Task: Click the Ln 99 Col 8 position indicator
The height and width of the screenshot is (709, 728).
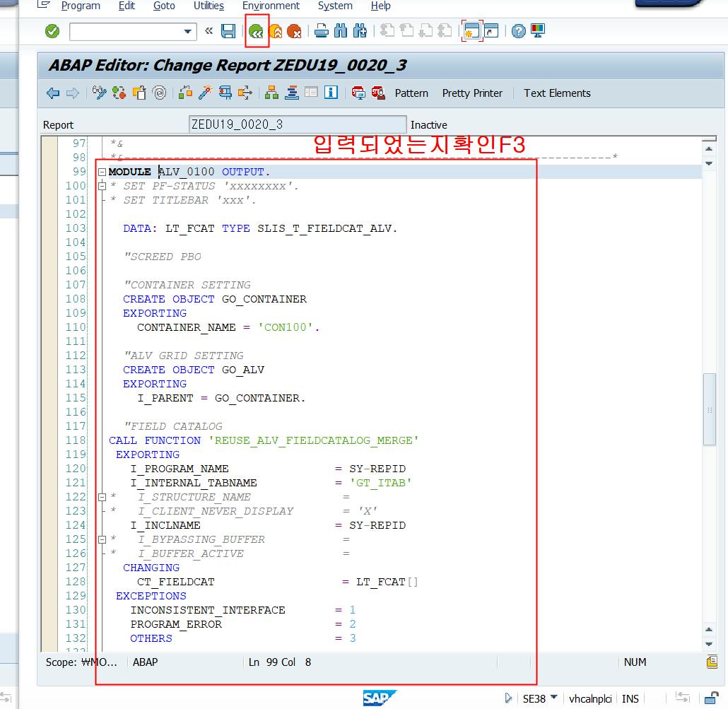Action: [279, 662]
